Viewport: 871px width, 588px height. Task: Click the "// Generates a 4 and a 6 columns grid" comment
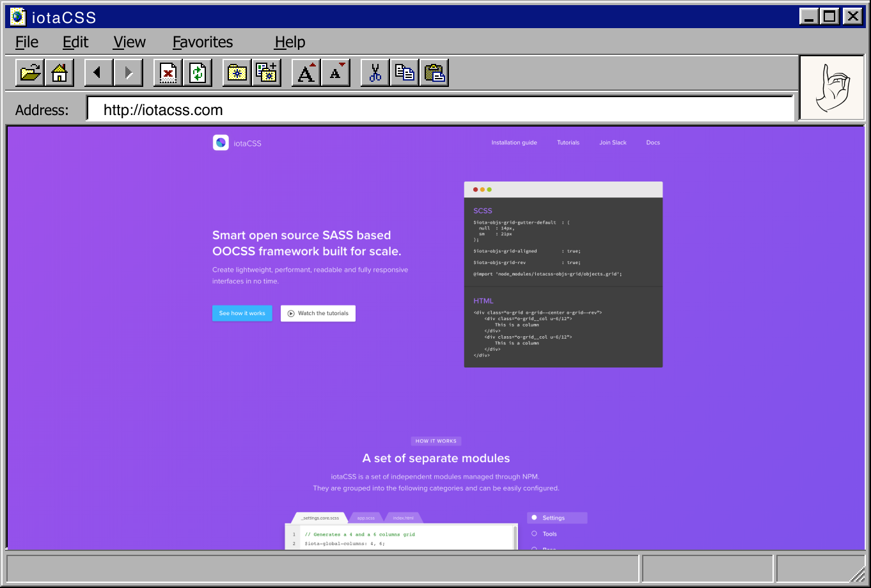click(360, 534)
